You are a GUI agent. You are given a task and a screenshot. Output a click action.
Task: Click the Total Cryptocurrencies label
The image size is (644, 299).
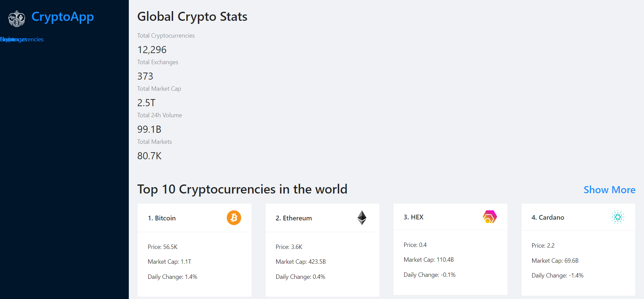pyautogui.click(x=166, y=36)
